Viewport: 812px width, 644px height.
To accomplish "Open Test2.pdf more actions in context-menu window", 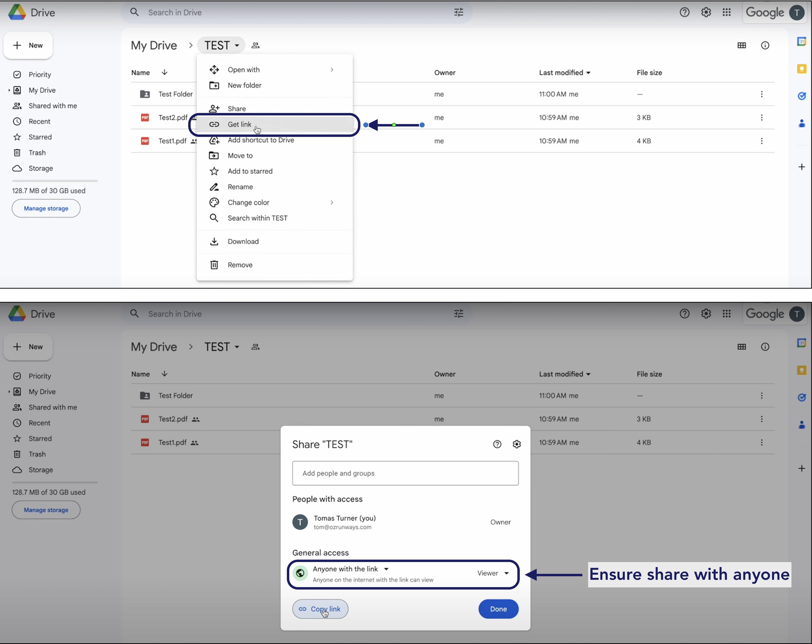I will pos(761,118).
